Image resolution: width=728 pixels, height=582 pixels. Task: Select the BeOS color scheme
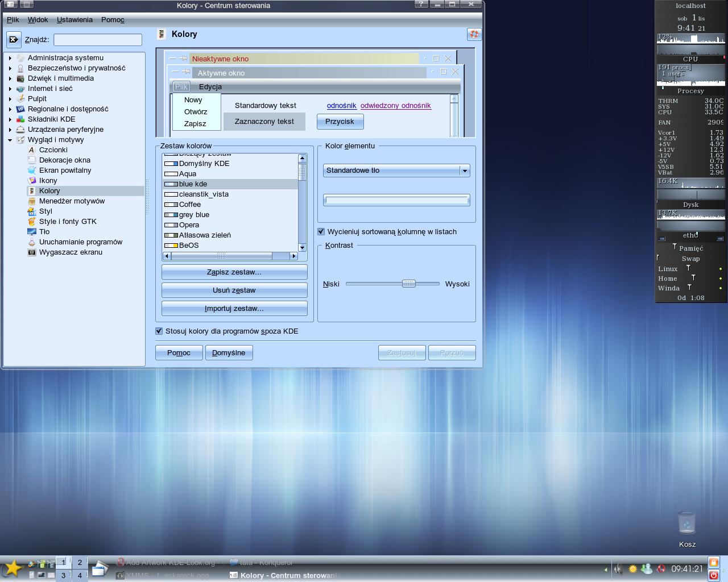[230, 246]
